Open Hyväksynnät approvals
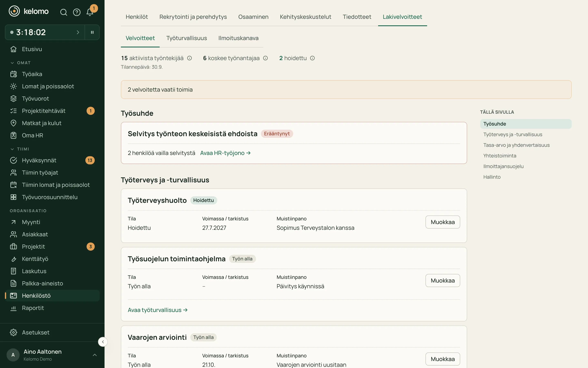The width and height of the screenshot is (588, 368). [52, 160]
